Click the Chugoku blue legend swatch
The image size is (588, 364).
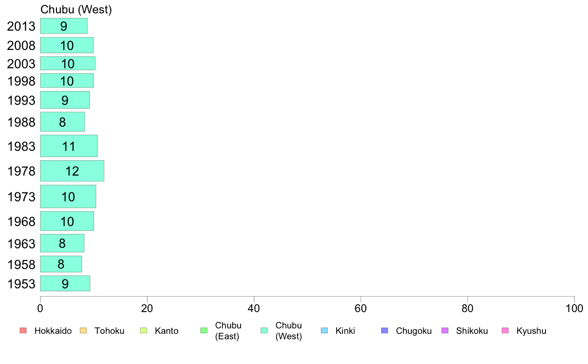pyautogui.click(x=385, y=331)
